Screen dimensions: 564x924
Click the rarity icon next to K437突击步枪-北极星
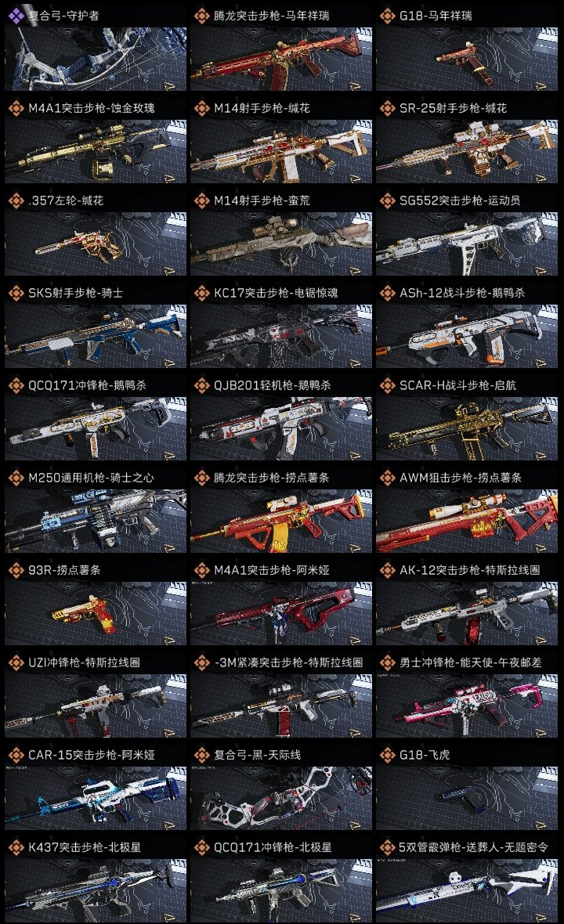[x=16, y=847]
